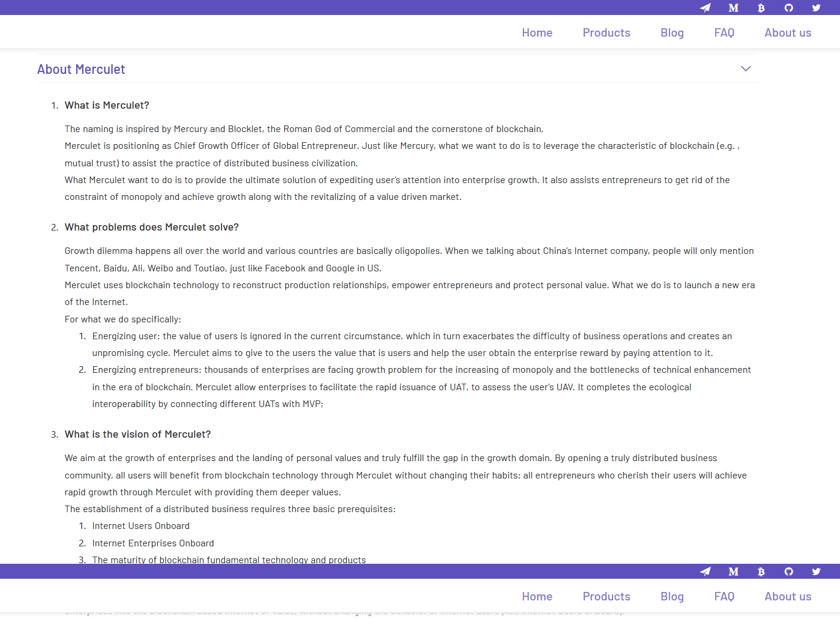Open About us in the top navigation
Viewport: 840px width, 634px height.
coord(788,33)
